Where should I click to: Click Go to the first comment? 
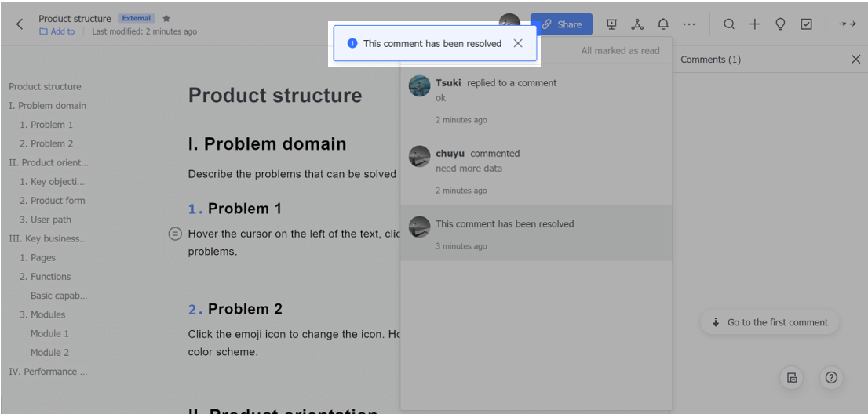click(769, 322)
